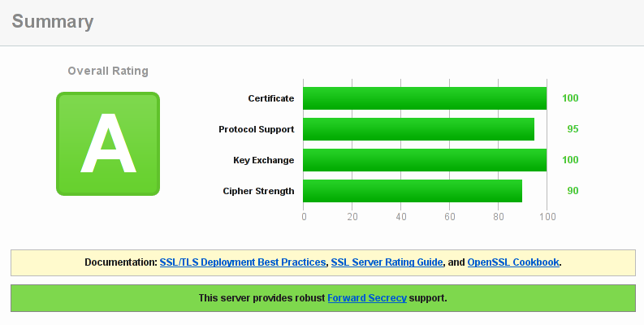Click the Cipher Strength label

[258, 191]
